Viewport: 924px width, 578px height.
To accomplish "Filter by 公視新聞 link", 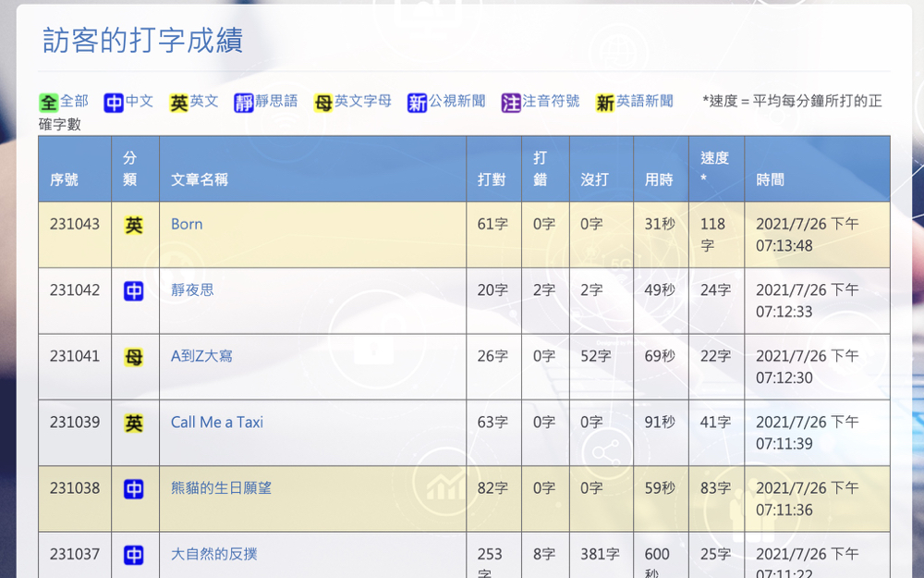I will (457, 102).
